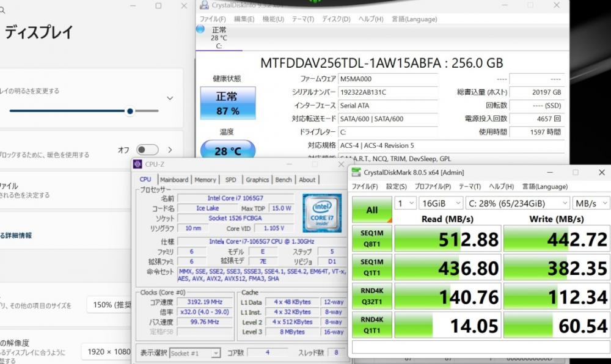Open 編集(E) menu in CrystalDiskInfo
This screenshot has width=611, height=364.
(x=244, y=19)
